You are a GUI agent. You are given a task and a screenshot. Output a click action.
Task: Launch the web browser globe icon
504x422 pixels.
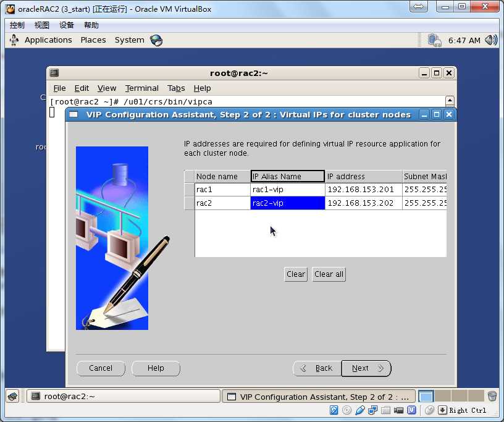(156, 40)
